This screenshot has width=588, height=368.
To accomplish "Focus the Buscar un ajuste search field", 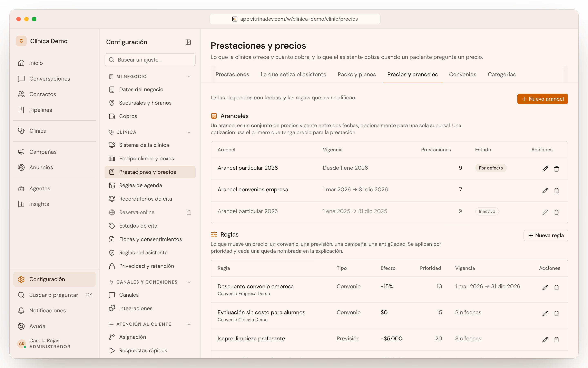I will tap(150, 60).
